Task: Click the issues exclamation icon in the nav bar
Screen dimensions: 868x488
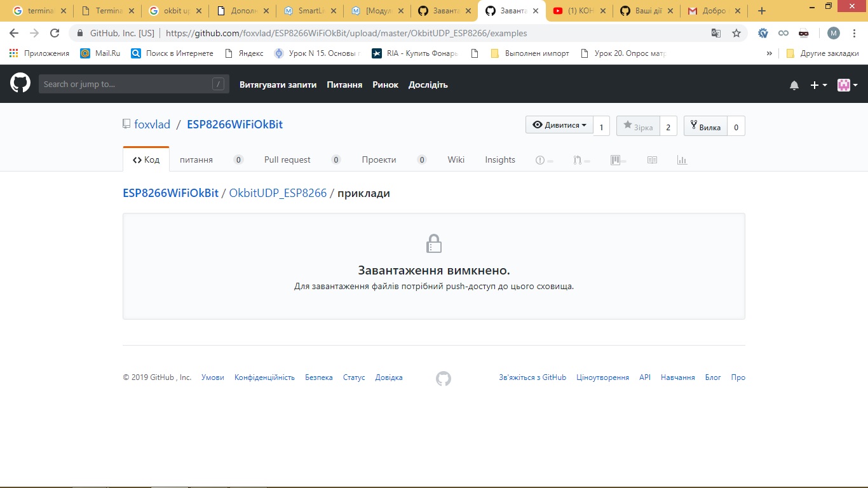Action: coord(539,159)
